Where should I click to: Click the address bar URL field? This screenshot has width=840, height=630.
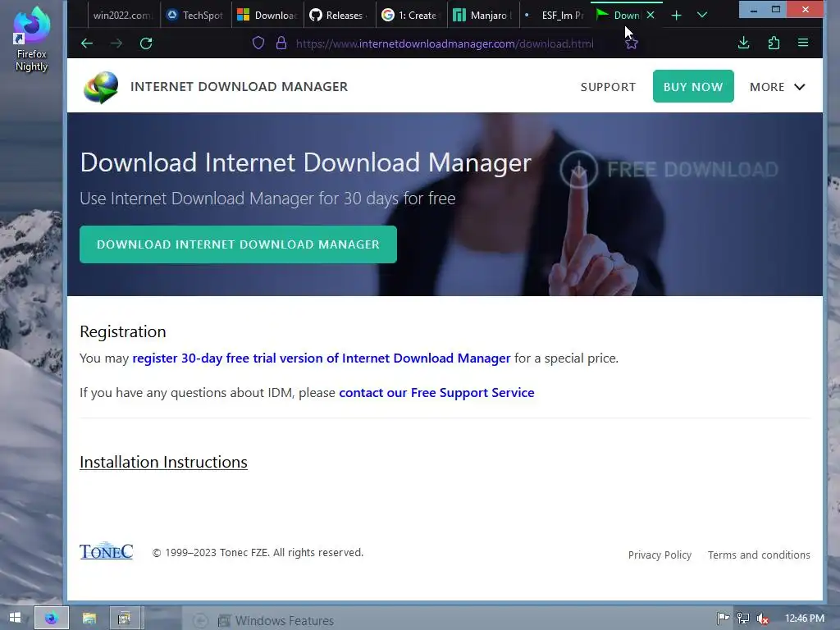point(445,43)
